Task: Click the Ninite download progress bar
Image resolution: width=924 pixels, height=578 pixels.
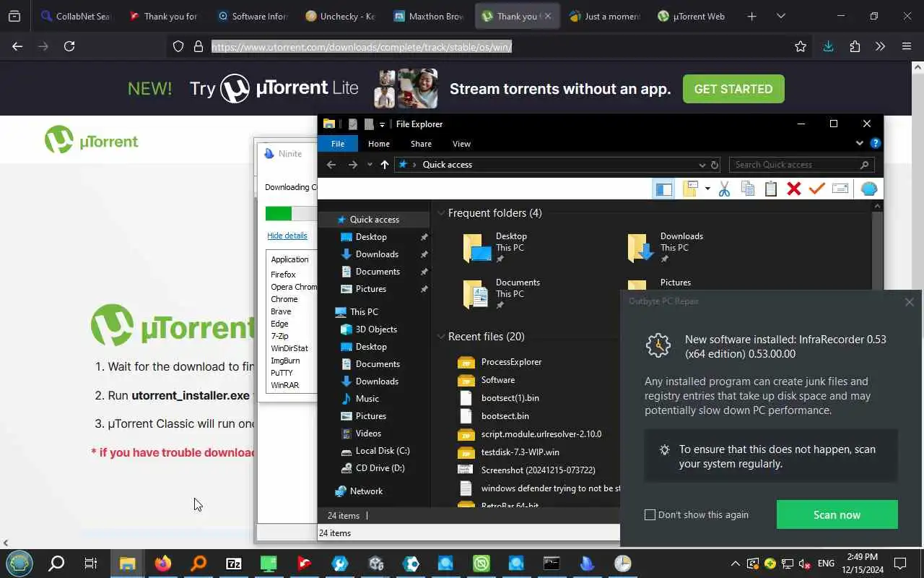Action: 290,213
